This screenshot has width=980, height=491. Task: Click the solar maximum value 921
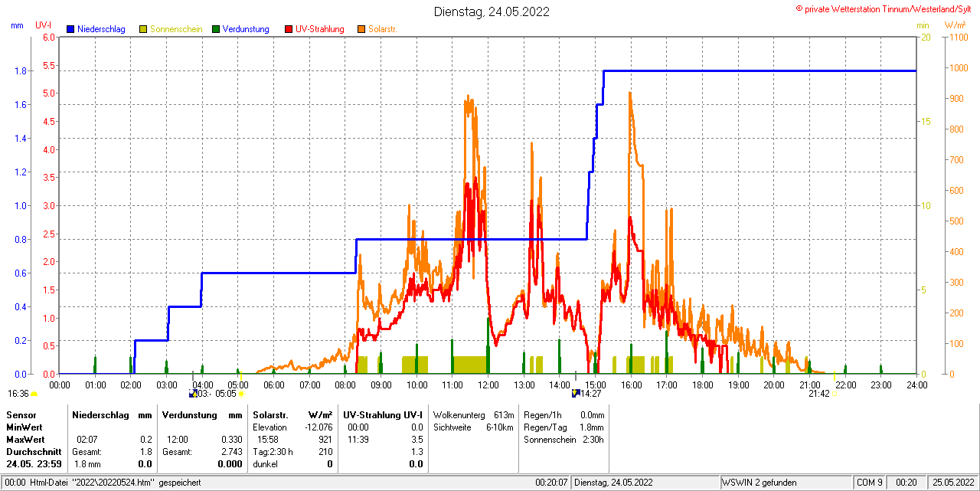point(325,440)
